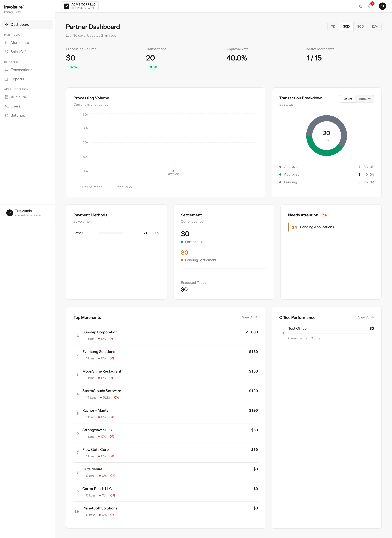Select the 12M period tab
Image resolution: width=392 pixels, height=538 pixels.
[374, 26]
